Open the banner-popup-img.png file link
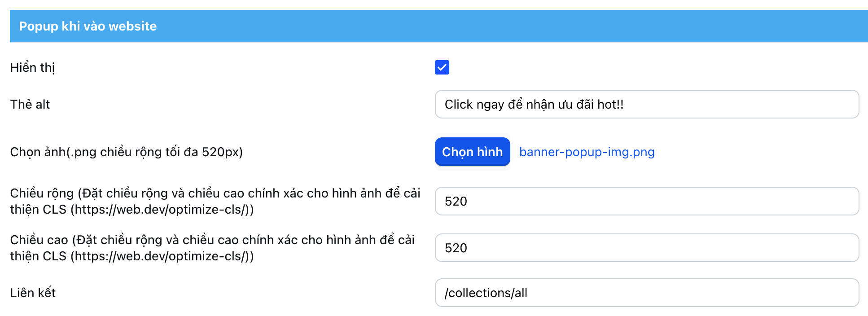Viewport: 868px width, 316px height. 587,152
